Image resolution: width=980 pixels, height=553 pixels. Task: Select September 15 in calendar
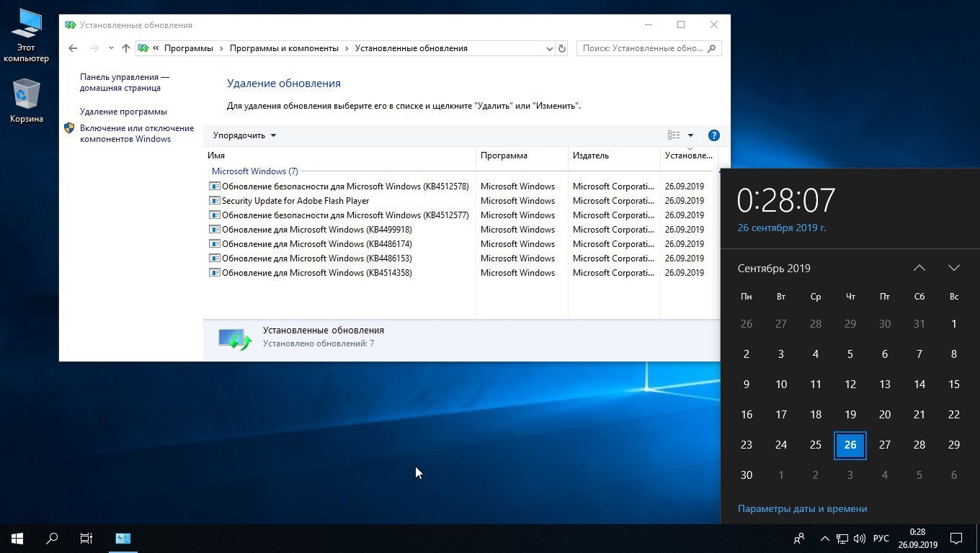point(954,385)
